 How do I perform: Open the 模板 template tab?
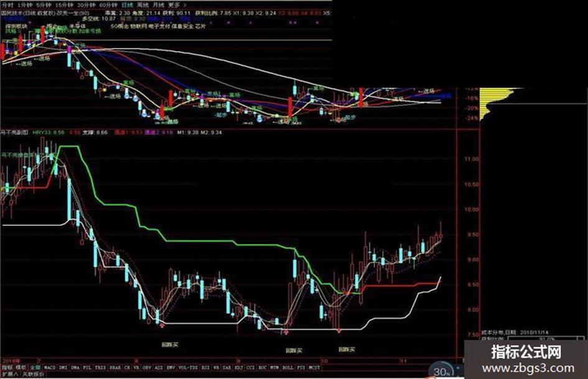point(21,367)
